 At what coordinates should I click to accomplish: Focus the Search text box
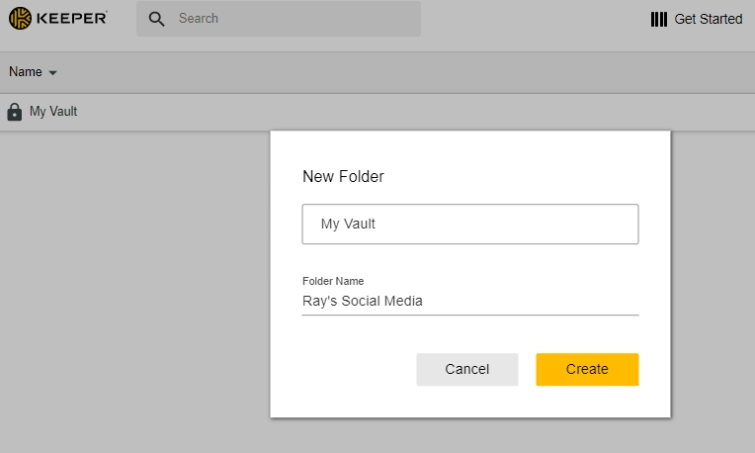click(278, 18)
